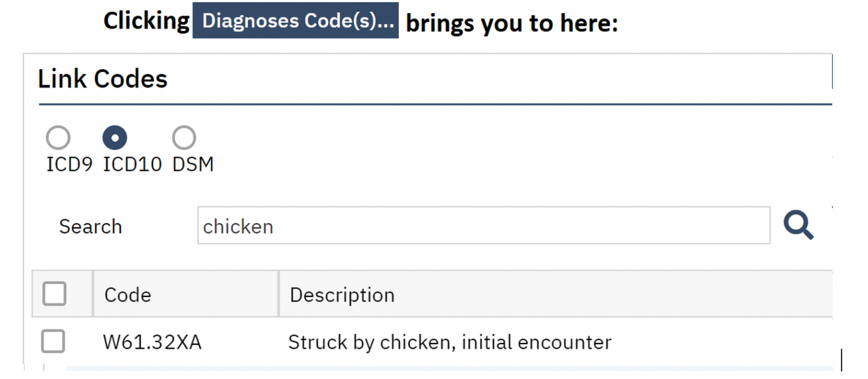Click the DSM label text
This screenshot has width=868, height=379.
193,165
